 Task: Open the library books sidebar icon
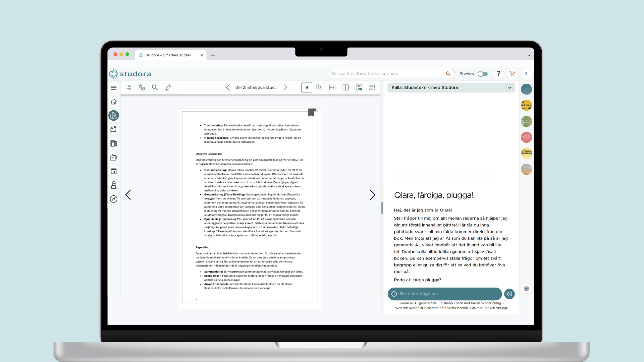(x=114, y=116)
